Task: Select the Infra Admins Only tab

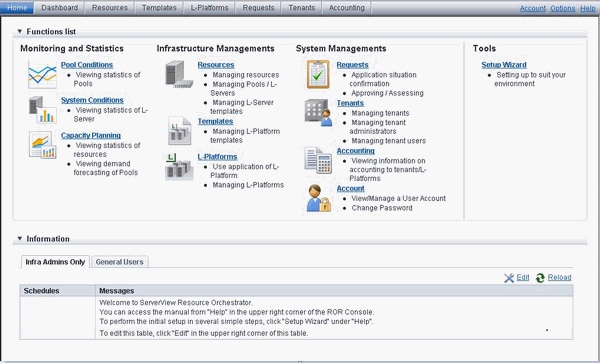Action: pyautogui.click(x=55, y=262)
